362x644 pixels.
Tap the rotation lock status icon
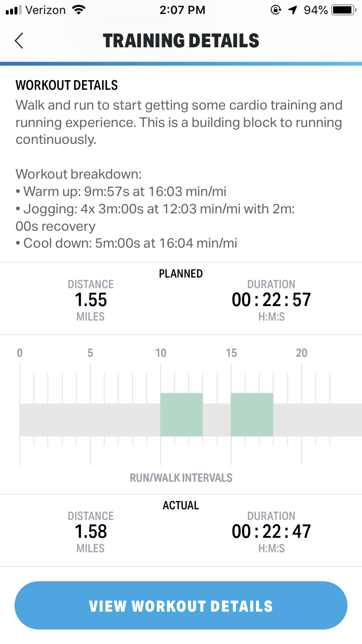(276, 10)
